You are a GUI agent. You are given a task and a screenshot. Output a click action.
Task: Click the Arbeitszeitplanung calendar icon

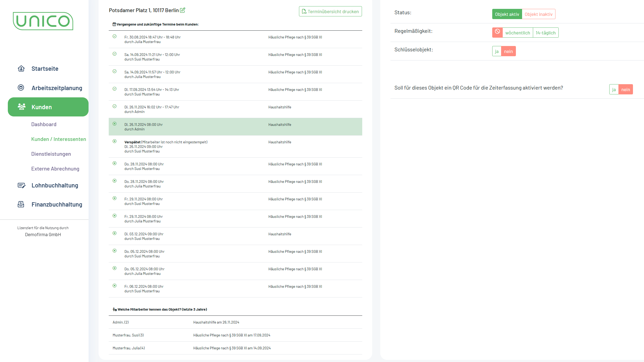tap(21, 88)
